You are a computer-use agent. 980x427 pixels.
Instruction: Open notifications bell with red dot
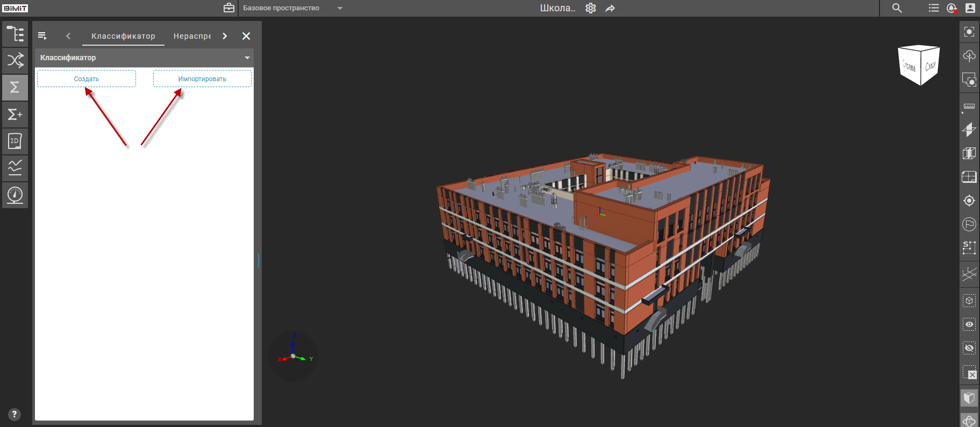click(x=952, y=8)
